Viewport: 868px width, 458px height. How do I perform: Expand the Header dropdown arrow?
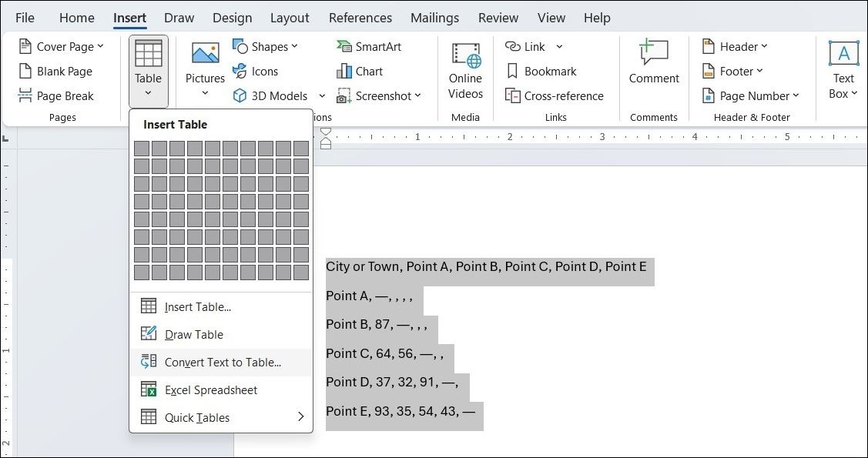pyautogui.click(x=764, y=46)
